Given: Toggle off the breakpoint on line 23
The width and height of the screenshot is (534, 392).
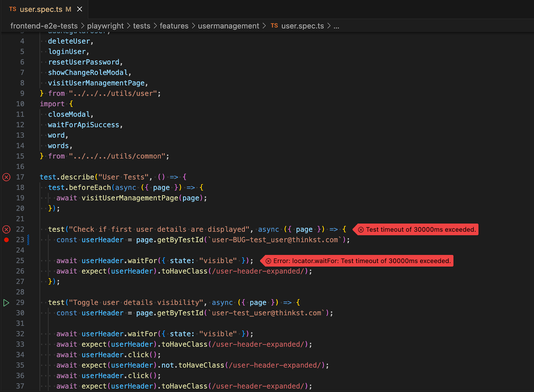Looking at the screenshot, I should [6, 240].
